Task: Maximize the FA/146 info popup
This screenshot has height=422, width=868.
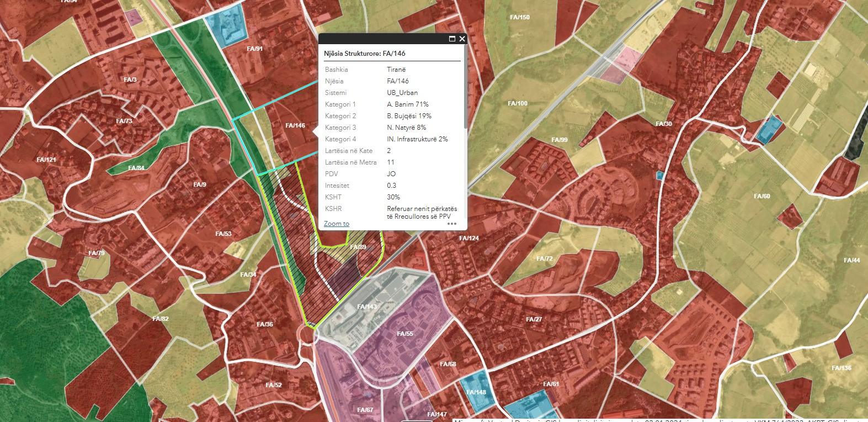Action: (x=452, y=39)
